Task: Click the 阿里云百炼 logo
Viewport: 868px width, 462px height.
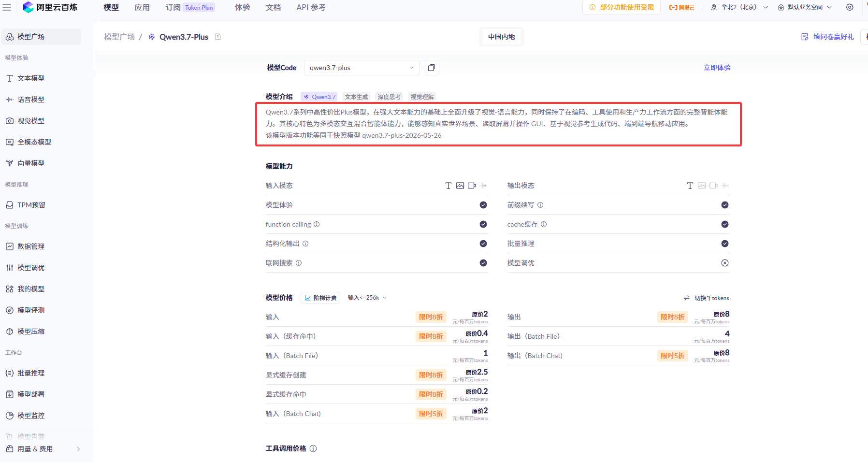Action: click(50, 7)
